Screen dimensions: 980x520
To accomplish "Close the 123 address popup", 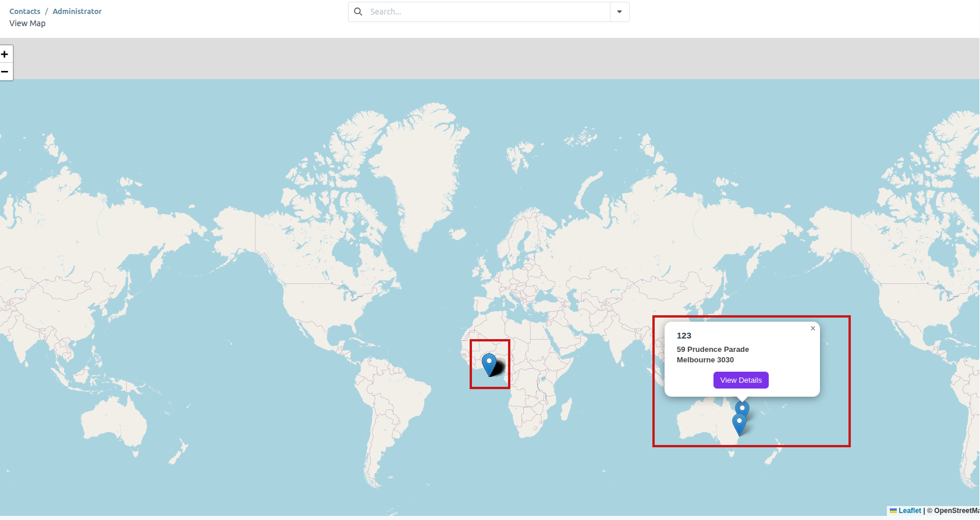I will click(812, 329).
